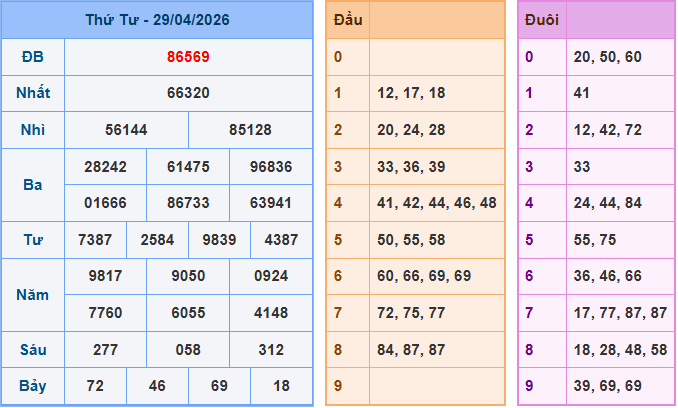Click fifth prize number 9050

(x=188, y=276)
